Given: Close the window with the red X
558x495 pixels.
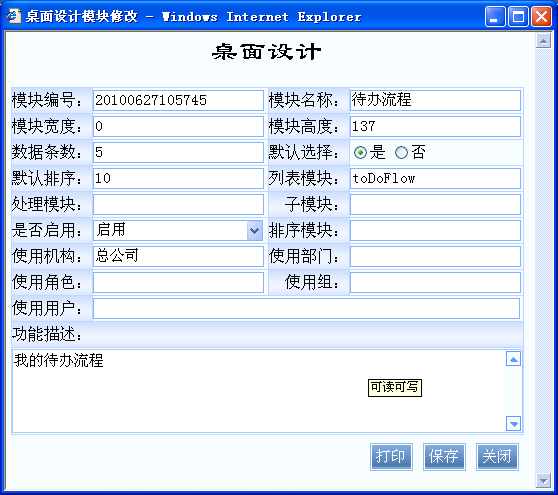Looking at the screenshot, I should click(x=542, y=17).
